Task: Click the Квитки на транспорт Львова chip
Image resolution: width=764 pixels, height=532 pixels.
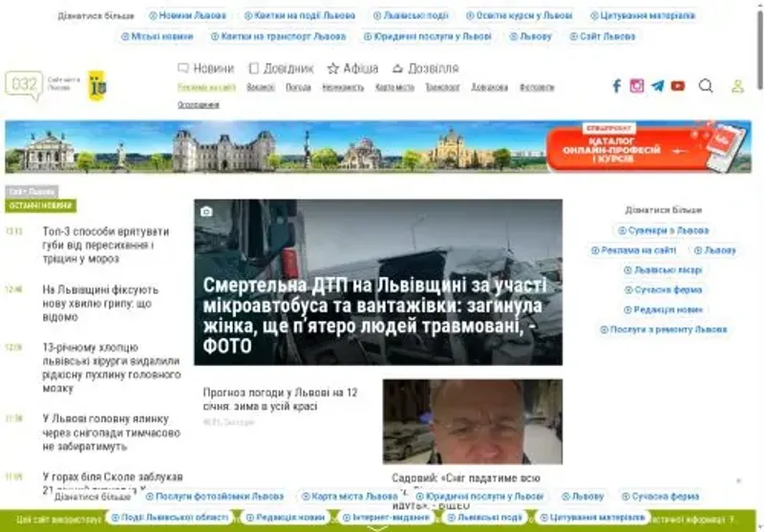Action: (278, 36)
